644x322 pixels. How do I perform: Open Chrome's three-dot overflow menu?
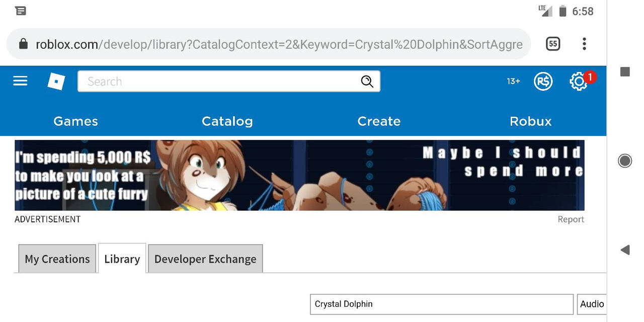click(584, 44)
